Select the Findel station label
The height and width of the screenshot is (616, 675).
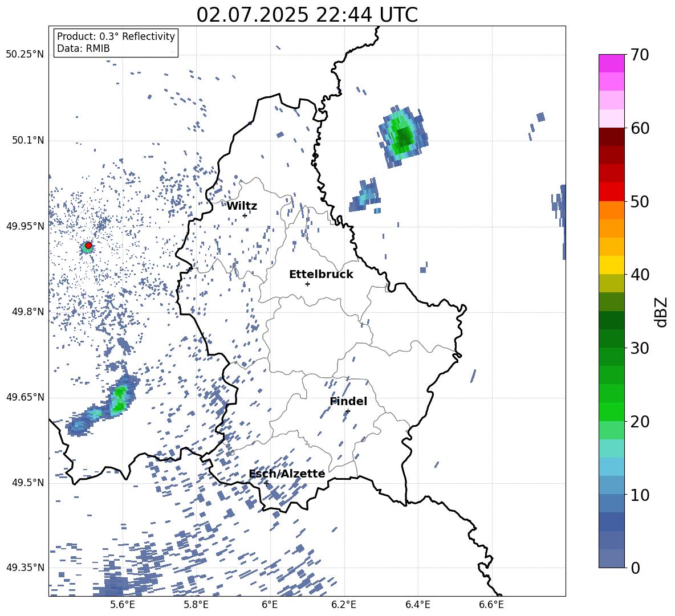pyautogui.click(x=348, y=401)
